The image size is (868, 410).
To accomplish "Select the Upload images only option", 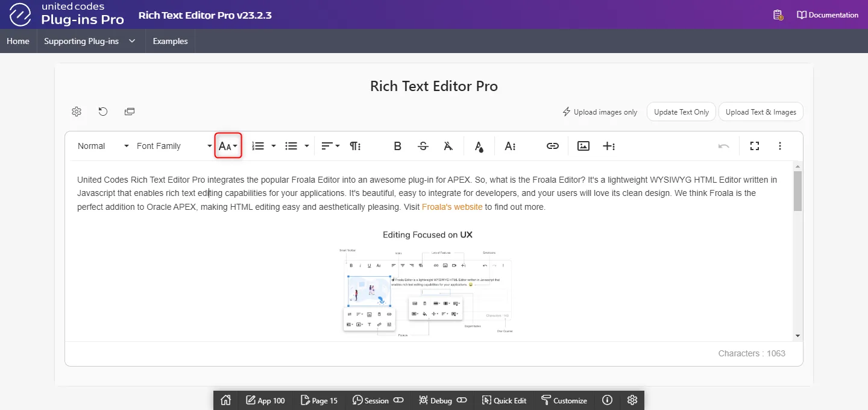I will [600, 112].
